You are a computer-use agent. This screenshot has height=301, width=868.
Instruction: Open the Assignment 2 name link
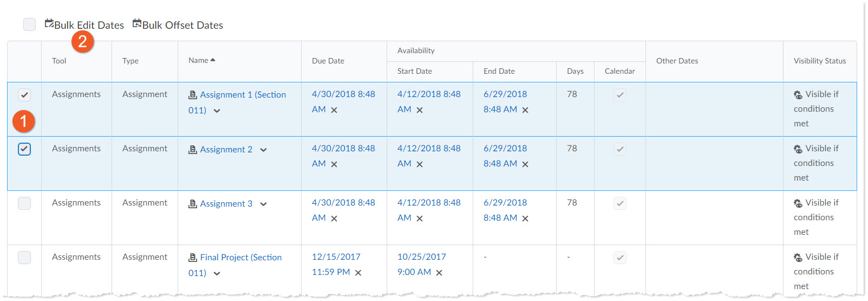(226, 150)
